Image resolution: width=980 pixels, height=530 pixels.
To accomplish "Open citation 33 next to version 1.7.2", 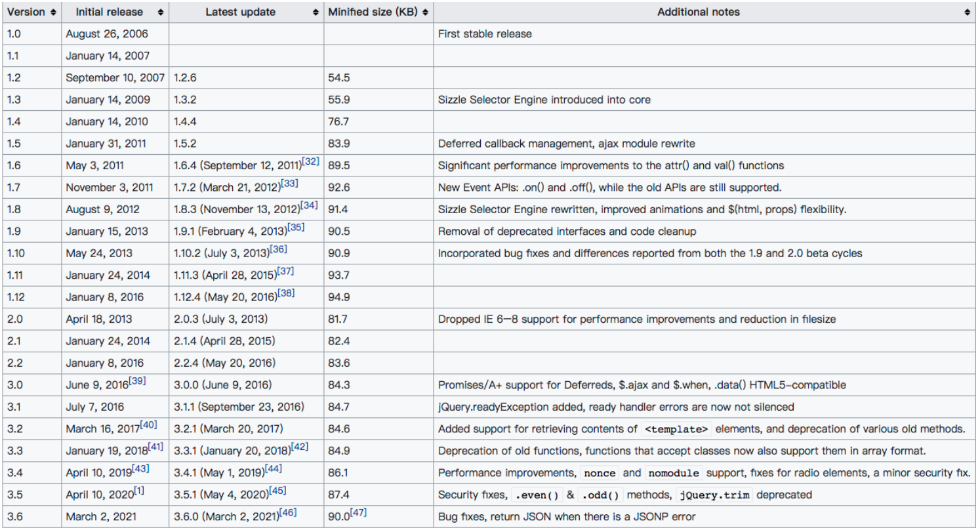I will click(289, 184).
